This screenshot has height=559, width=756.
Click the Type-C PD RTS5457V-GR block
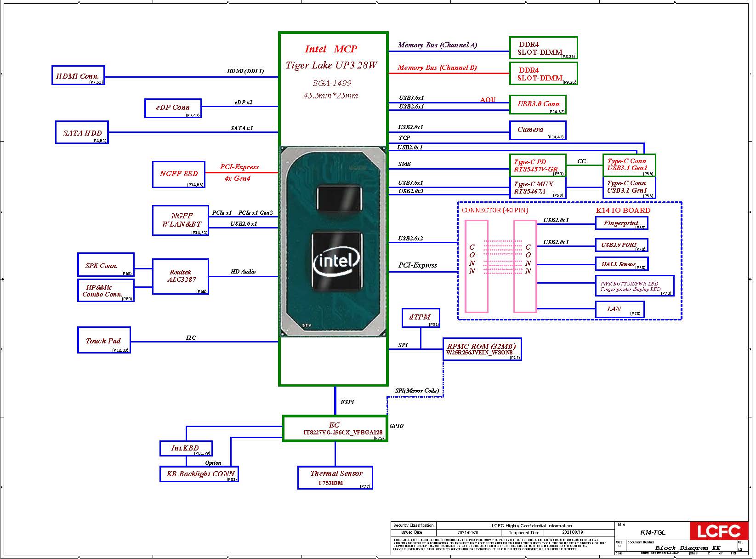[538, 165]
